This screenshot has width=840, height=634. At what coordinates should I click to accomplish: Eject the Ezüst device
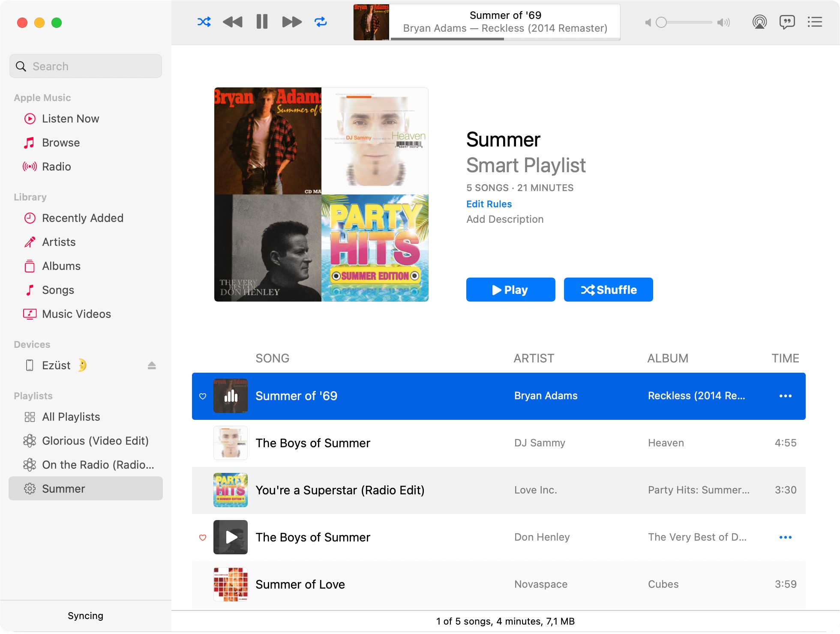tap(152, 365)
